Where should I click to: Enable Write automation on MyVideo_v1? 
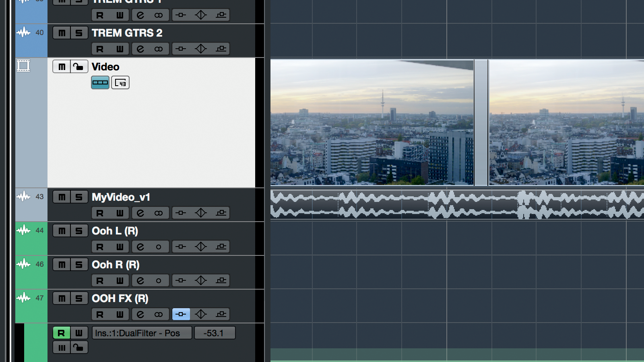tap(120, 213)
